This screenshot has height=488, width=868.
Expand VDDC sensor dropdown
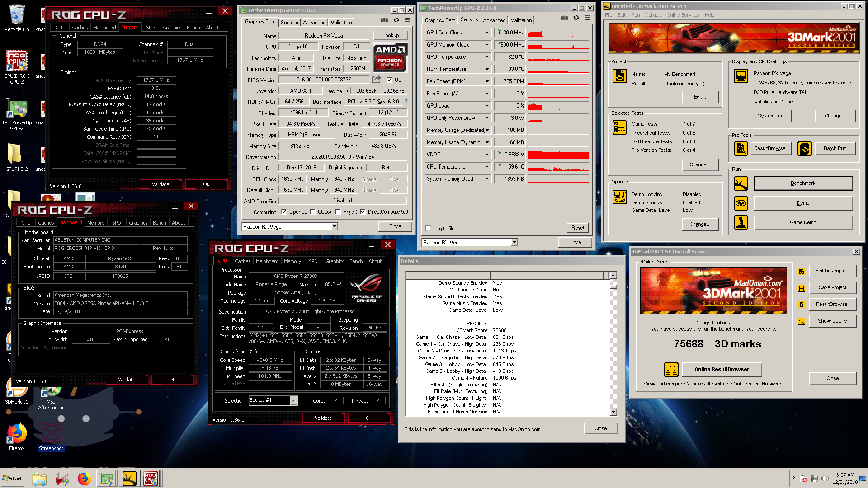(487, 155)
